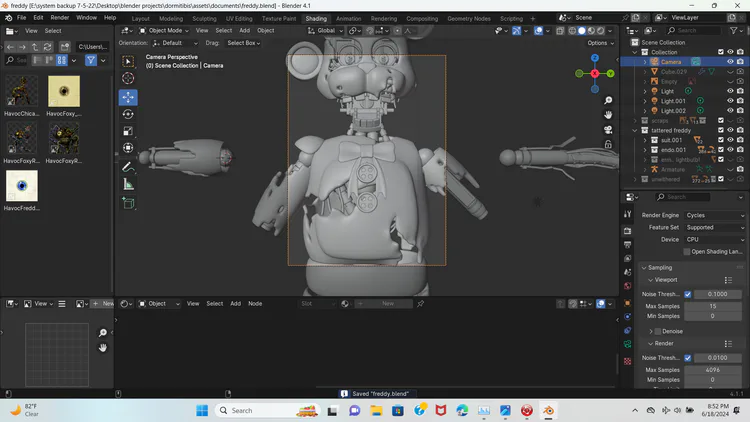Set the viewport Max Samples field

point(713,306)
